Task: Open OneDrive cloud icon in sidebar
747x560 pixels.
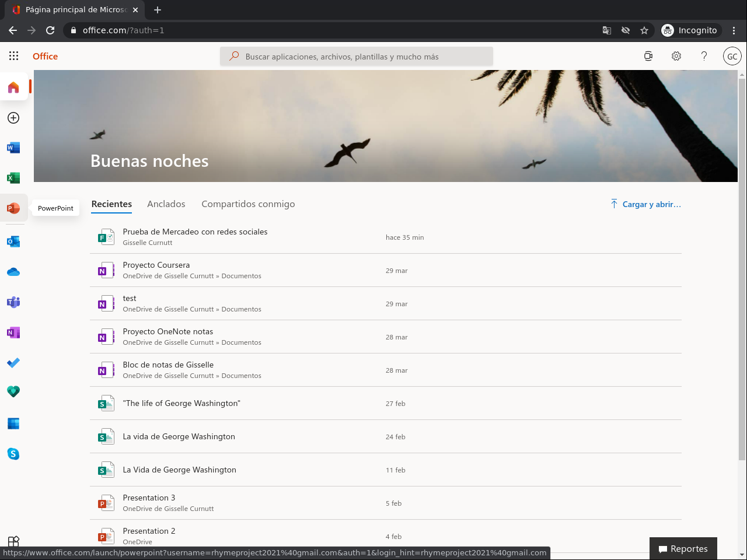Action: point(13,272)
